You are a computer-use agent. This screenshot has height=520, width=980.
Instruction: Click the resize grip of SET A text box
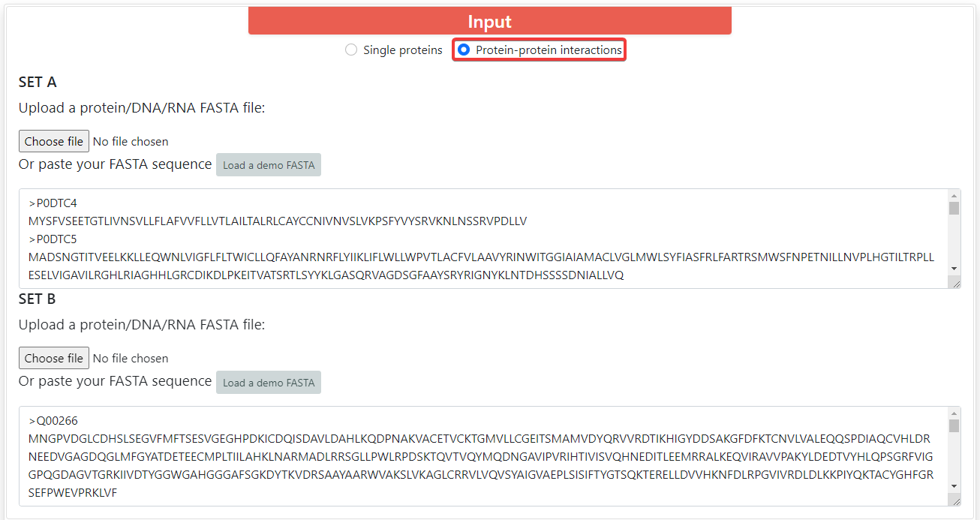point(955,283)
